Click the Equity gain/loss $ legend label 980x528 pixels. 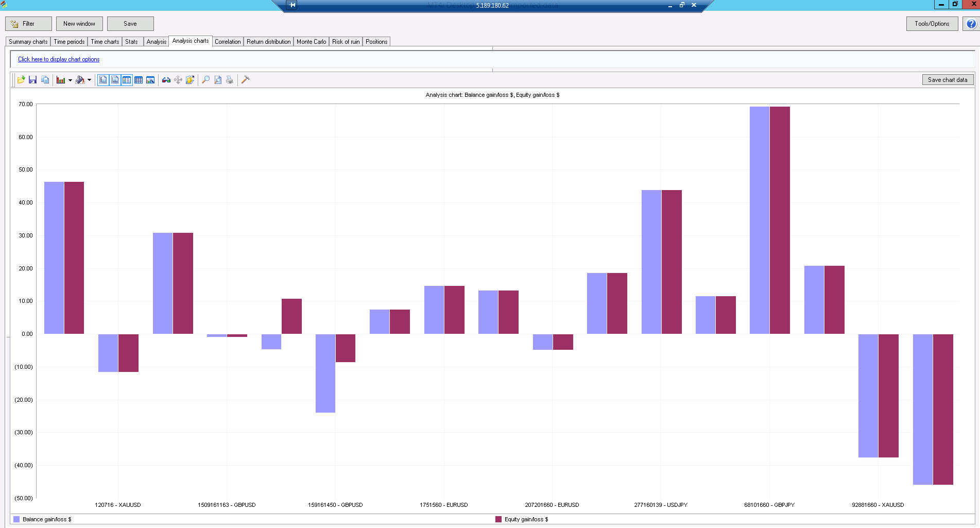coord(526,519)
